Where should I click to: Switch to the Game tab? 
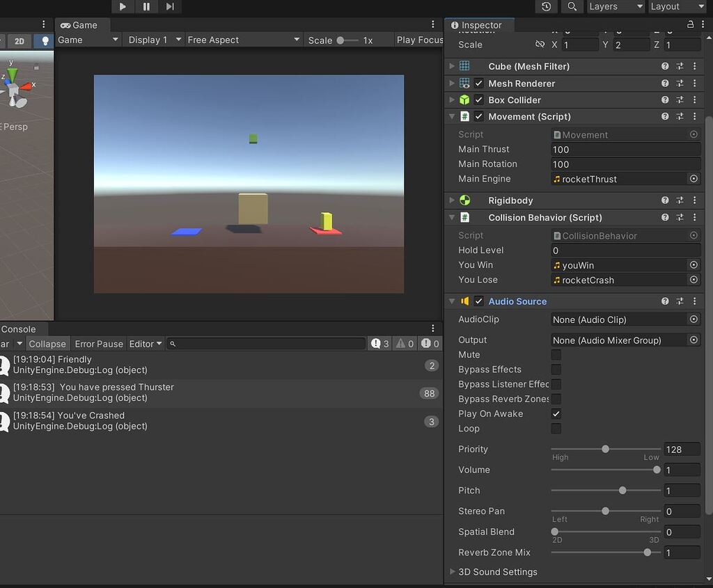pos(82,24)
